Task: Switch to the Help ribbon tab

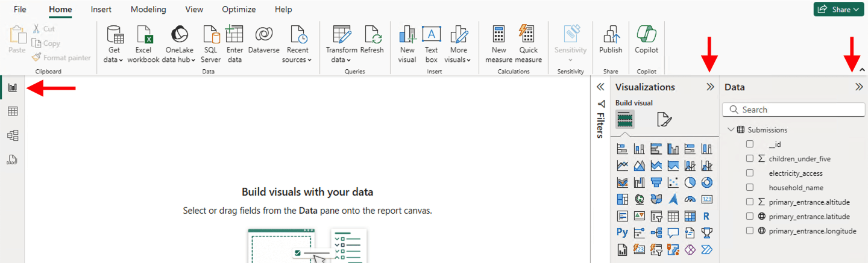Action: pos(283,10)
